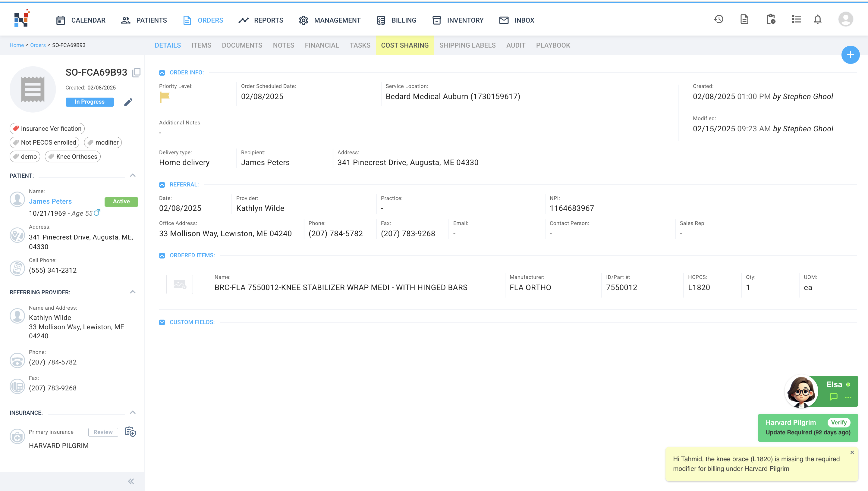Collapse the Insurance sidebar section
868x491 pixels.
(x=133, y=412)
